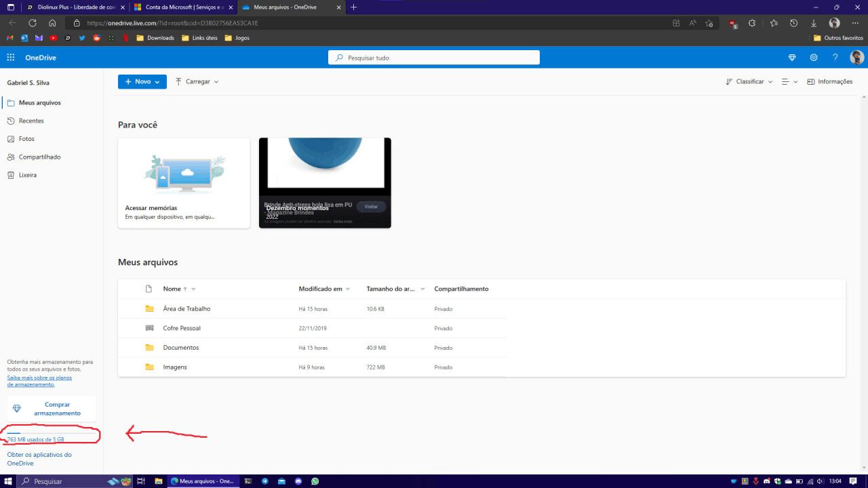Click the Edge refresh button
Image resolution: width=868 pixels, height=488 pixels.
(x=32, y=22)
